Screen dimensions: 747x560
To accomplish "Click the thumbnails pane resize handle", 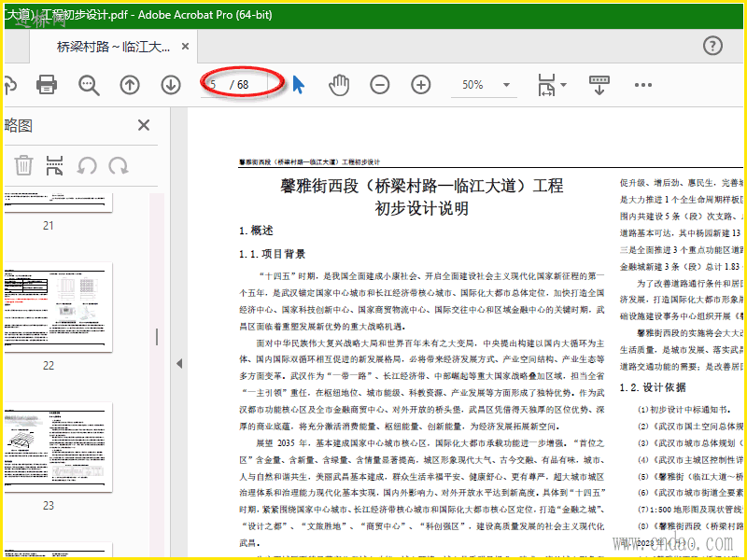I will 157,337.
